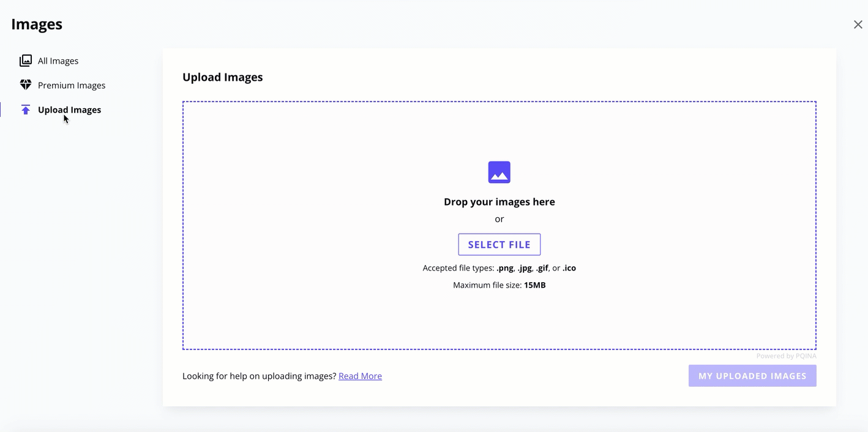
Task: Click 'Looking for help on uploading images?' text
Action: point(260,376)
